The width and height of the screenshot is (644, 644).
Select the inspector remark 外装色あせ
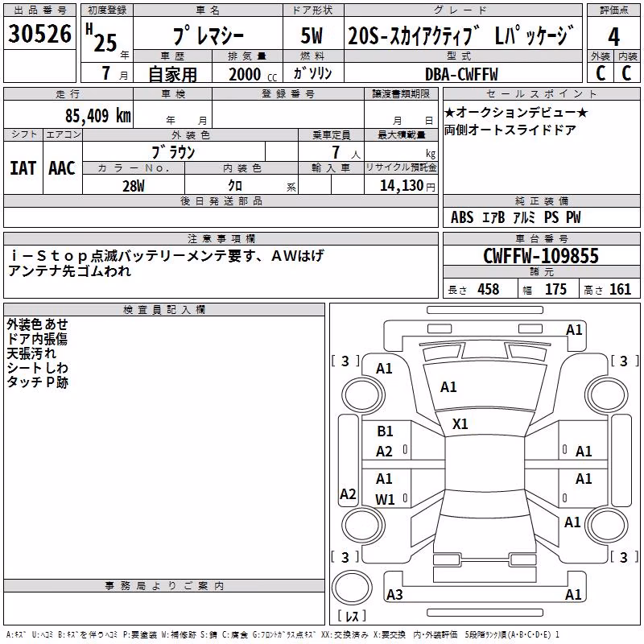[37, 324]
